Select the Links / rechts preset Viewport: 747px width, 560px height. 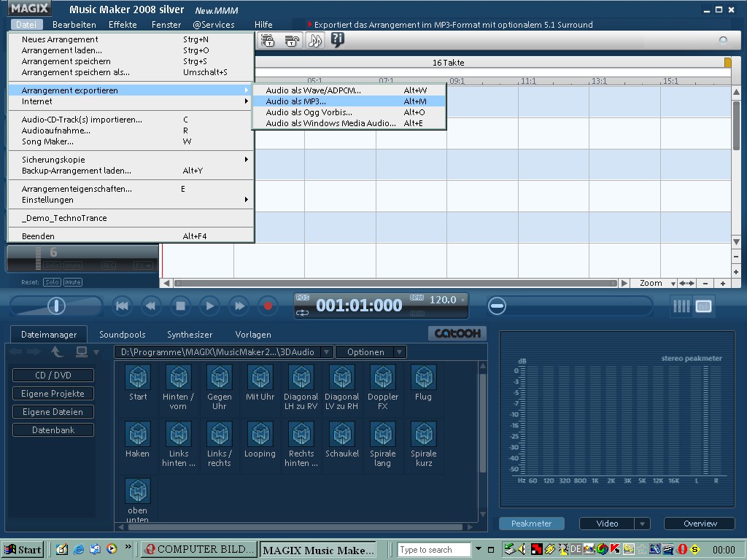219,444
